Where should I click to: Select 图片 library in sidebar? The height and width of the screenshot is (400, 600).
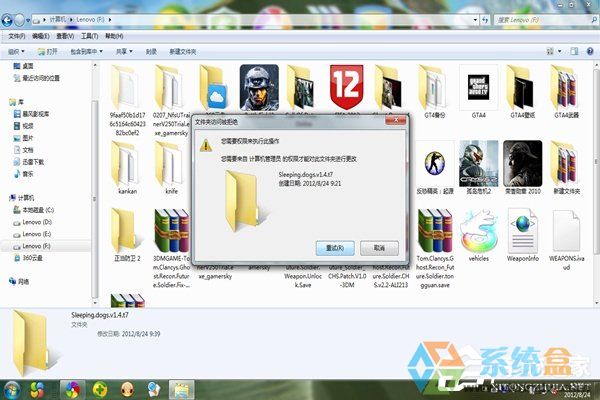tap(24, 138)
